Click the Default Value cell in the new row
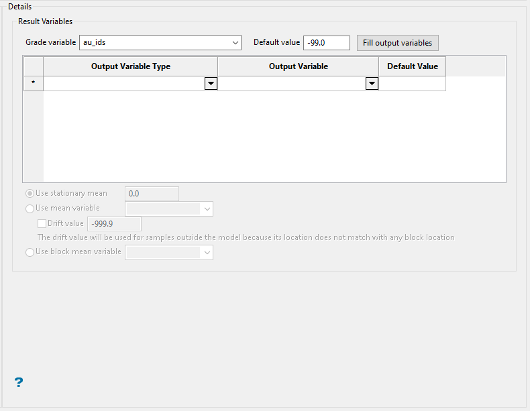The image size is (532, 411). [412, 84]
